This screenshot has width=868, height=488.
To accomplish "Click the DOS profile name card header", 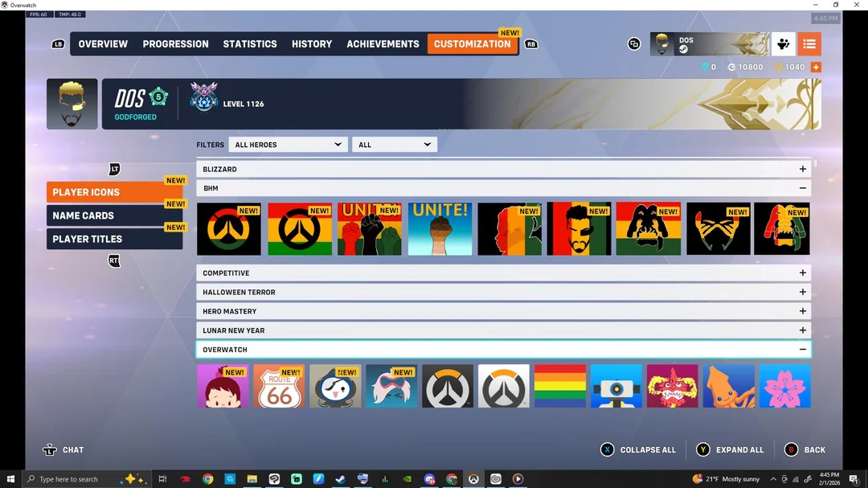I will tap(461, 104).
